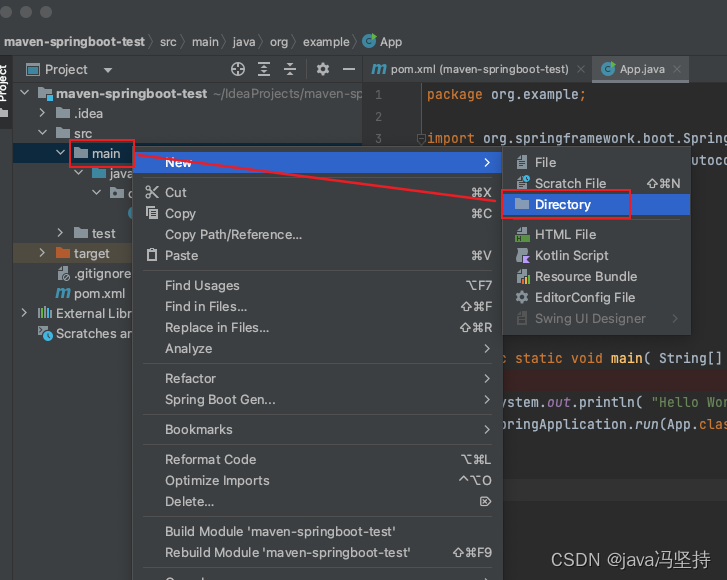
Task: Click the example breadcrumb in navigation bar
Action: (326, 42)
